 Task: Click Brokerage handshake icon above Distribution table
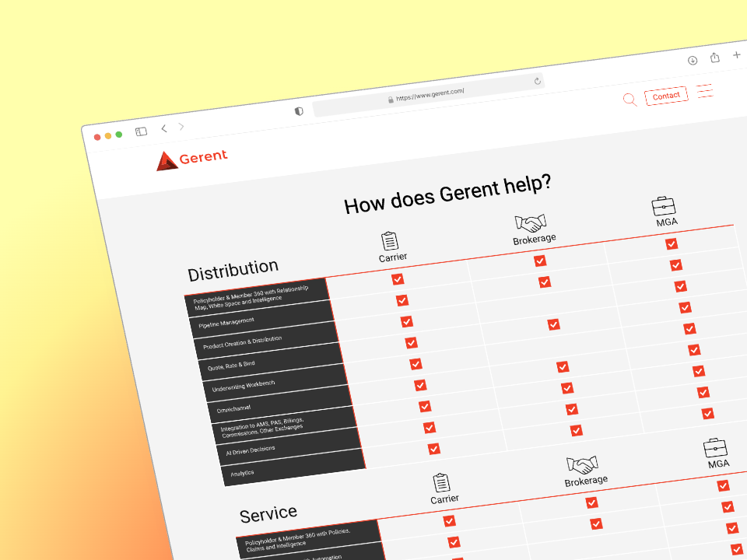(x=530, y=223)
